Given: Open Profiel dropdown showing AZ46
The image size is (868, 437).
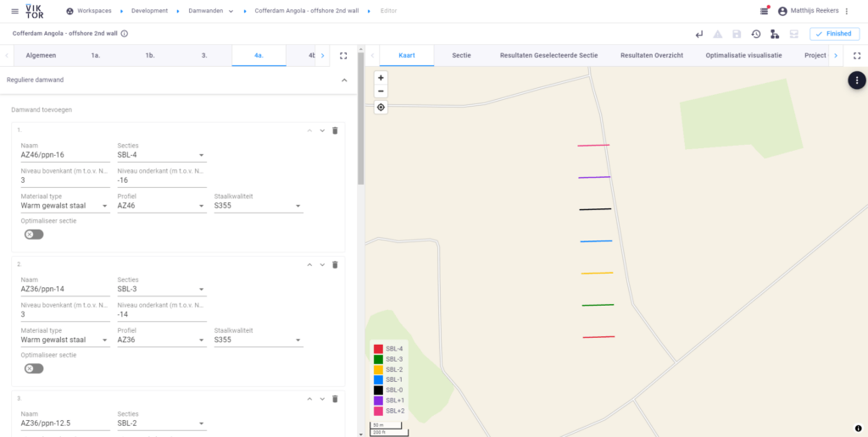Looking at the screenshot, I should click(x=162, y=206).
